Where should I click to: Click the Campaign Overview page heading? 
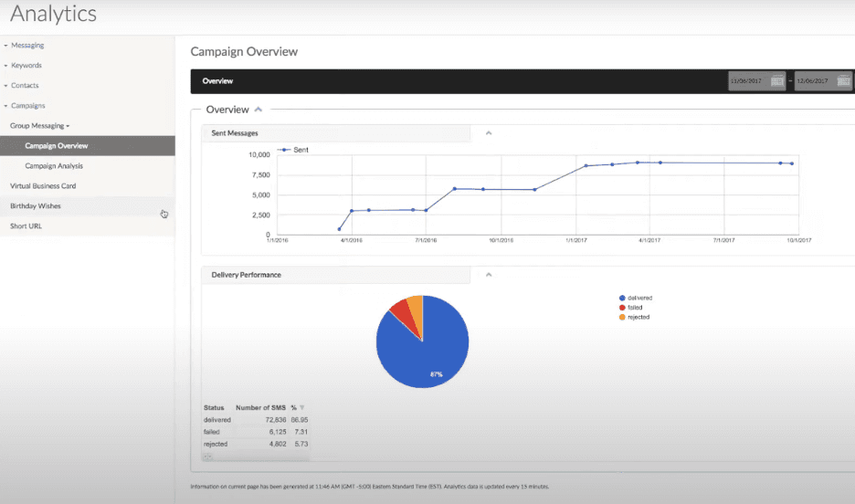(244, 52)
